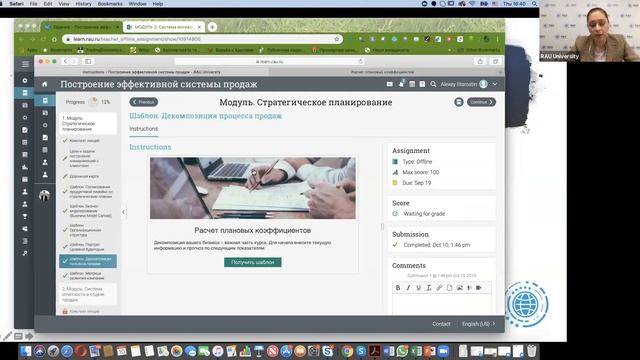Open the messages envelope icon in header

[390, 84]
